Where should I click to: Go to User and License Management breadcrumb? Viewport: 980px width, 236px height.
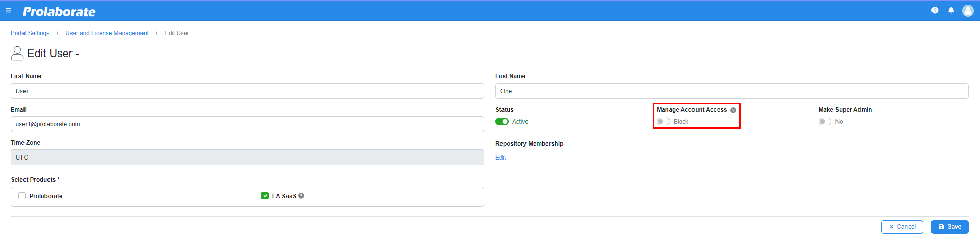point(107,33)
